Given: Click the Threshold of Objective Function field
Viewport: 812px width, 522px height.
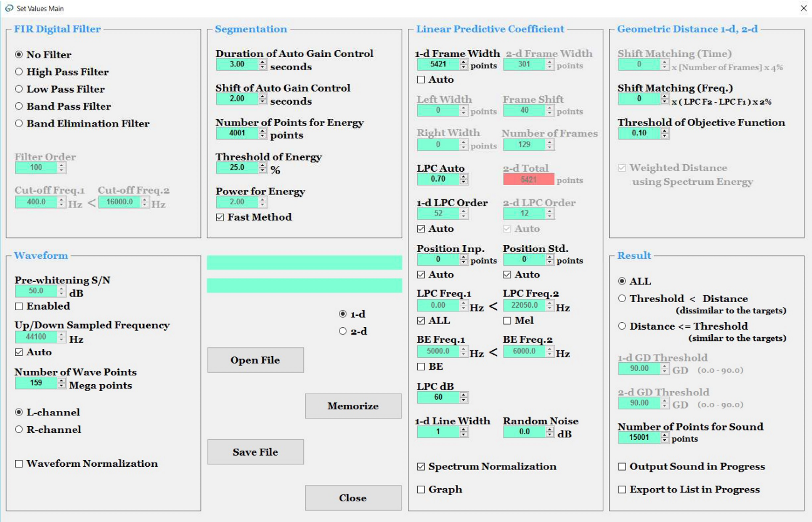Looking at the screenshot, I should [x=638, y=133].
